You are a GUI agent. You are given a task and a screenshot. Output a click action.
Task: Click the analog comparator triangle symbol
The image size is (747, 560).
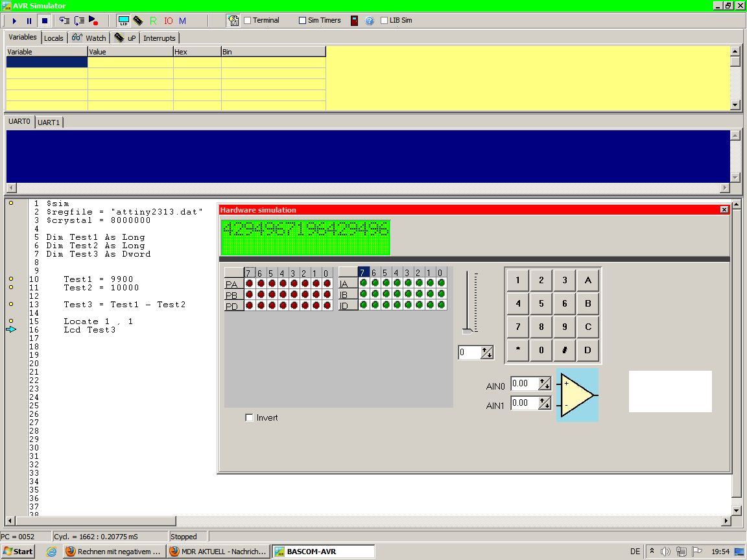tap(577, 395)
